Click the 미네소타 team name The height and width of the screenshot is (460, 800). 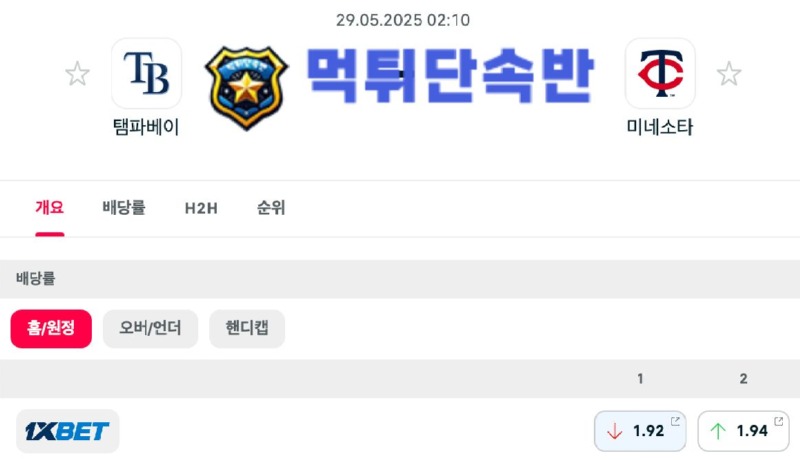point(660,126)
